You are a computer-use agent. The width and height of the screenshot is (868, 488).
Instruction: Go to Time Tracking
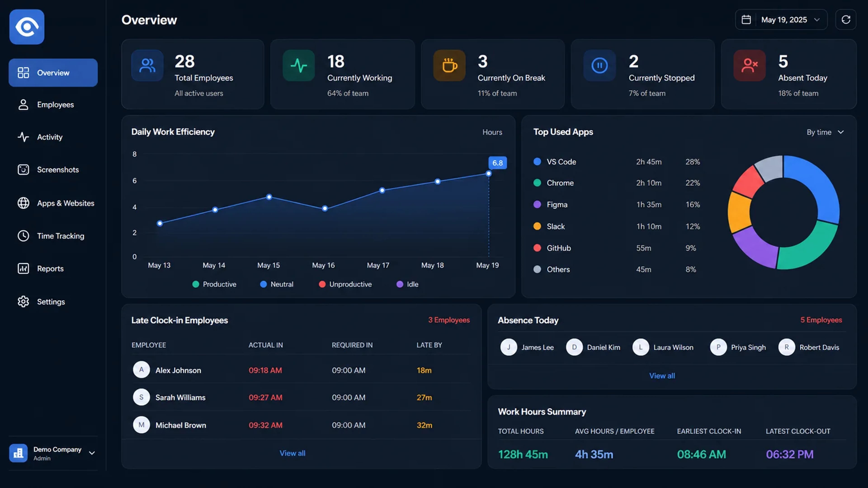pyautogui.click(x=53, y=236)
